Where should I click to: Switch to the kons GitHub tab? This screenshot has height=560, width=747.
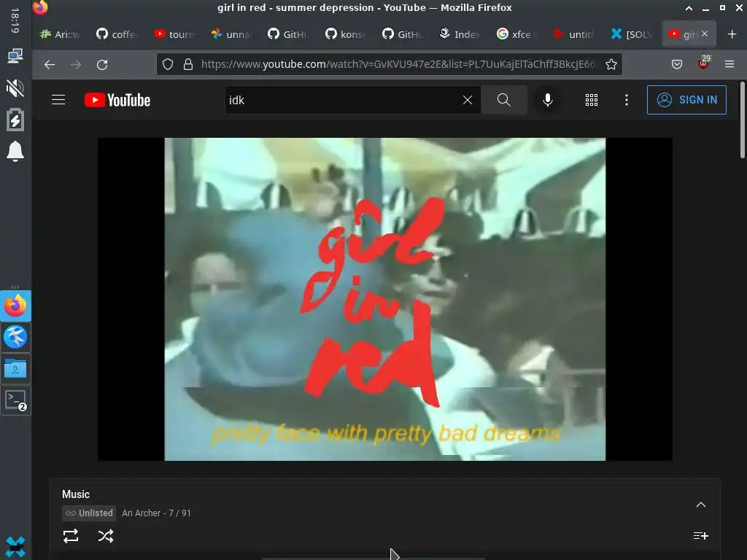click(x=345, y=34)
